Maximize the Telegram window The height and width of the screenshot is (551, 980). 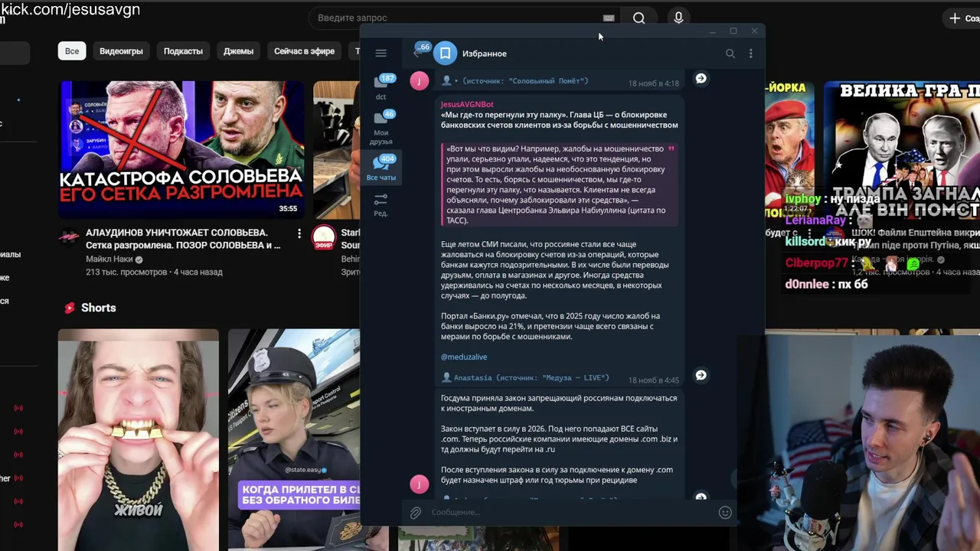tap(733, 31)
